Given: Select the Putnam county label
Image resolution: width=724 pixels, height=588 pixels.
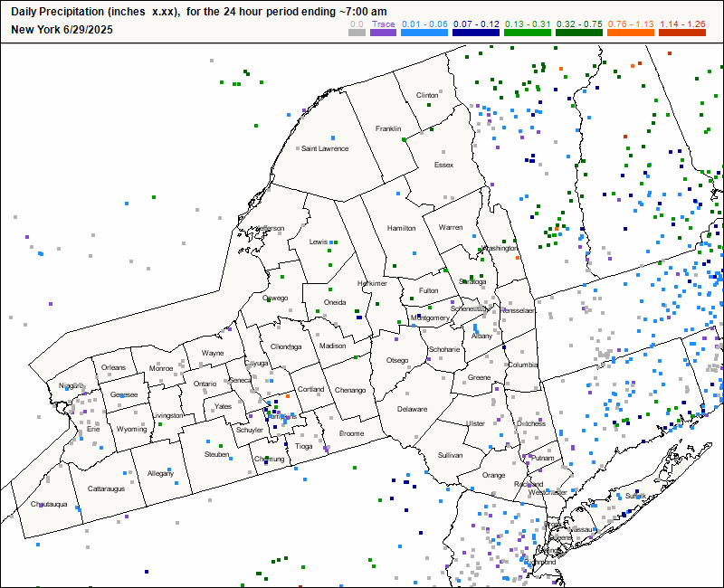Looking at the screenshot, I should click(x=542, y=458).
